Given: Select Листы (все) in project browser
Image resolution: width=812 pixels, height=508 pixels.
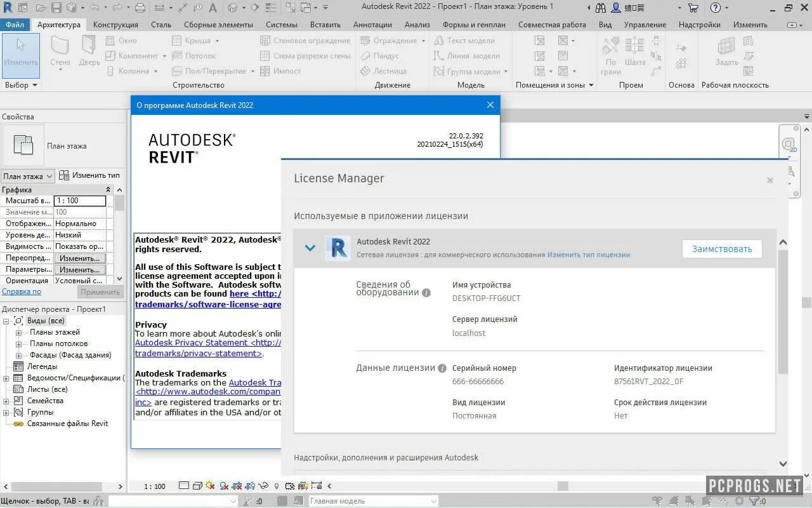Looking at the screenshot, I should 47,389.
